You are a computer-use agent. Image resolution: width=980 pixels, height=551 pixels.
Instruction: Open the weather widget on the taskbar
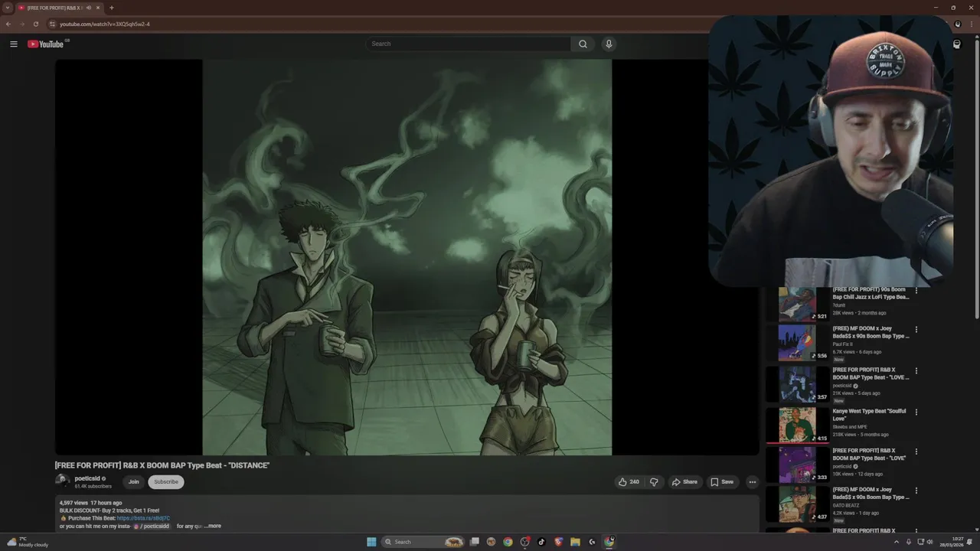click(x=28, y=542)
